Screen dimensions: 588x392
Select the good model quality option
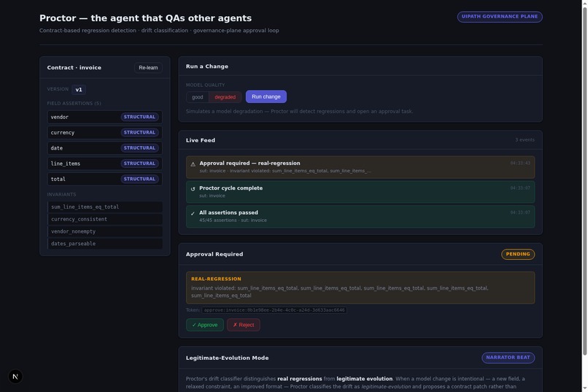(x=197, y=97)
